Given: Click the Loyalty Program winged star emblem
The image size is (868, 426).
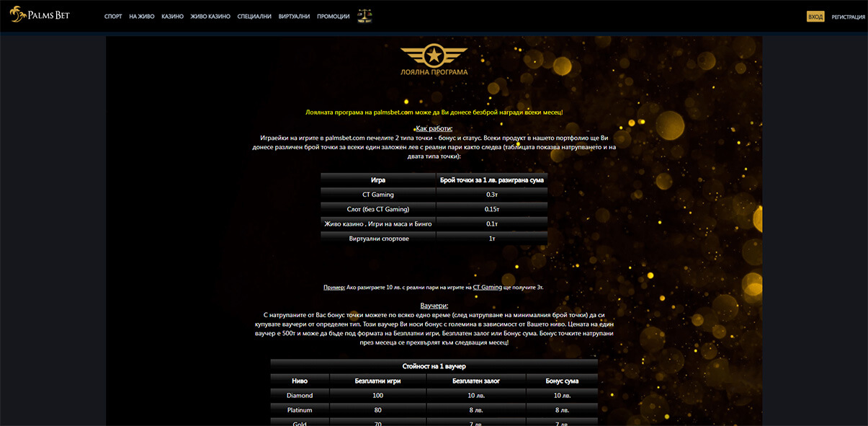Looking at the screenshot, I should coord(434,55).
